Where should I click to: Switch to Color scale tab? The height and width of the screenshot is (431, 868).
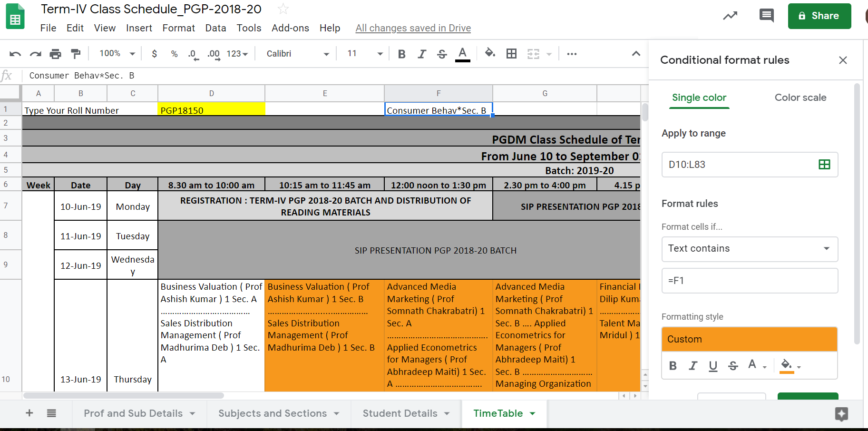click(800, 98)
